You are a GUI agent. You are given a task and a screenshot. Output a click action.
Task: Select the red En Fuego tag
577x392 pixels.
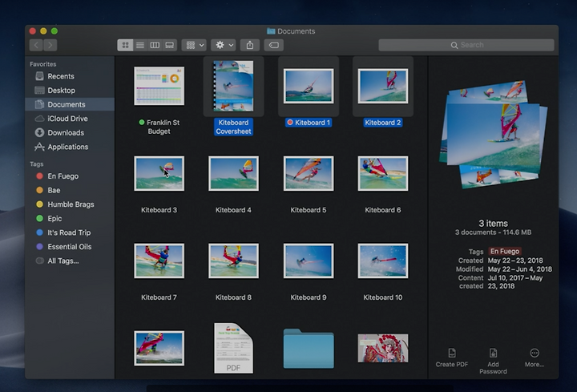pos(70,176)
